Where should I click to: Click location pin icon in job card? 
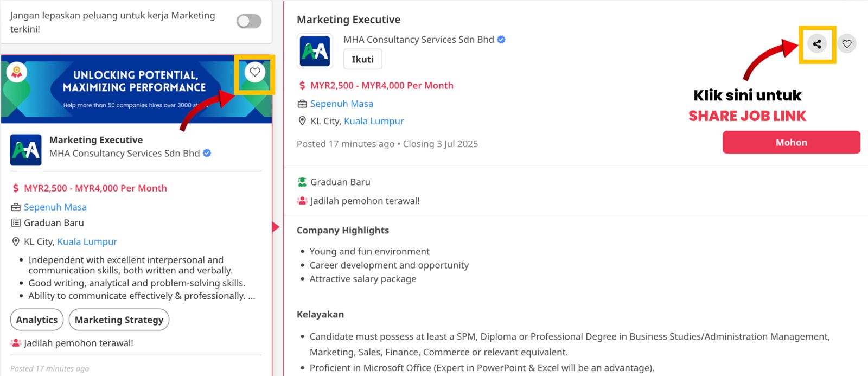(x=16, y=242)
